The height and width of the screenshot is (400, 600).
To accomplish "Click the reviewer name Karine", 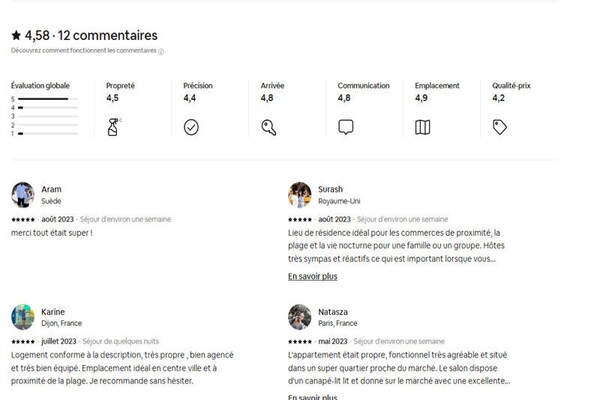I will pyautogui.click(x=53, y=311).
